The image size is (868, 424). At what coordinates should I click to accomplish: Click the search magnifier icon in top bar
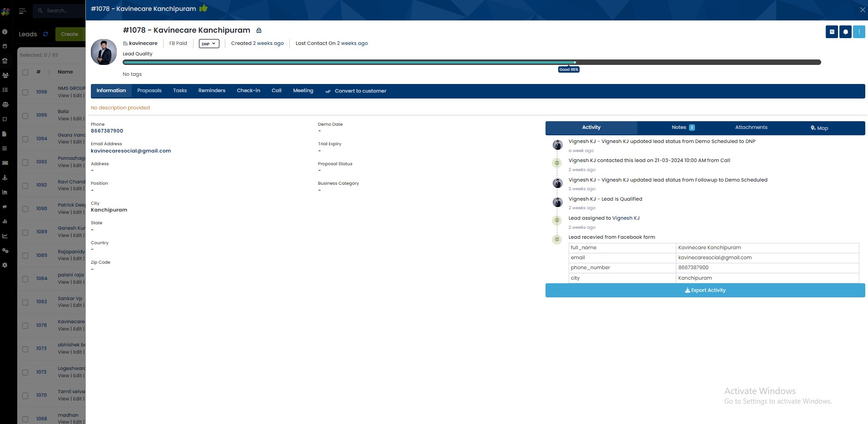pyautogui.click(x=40, y=10)
